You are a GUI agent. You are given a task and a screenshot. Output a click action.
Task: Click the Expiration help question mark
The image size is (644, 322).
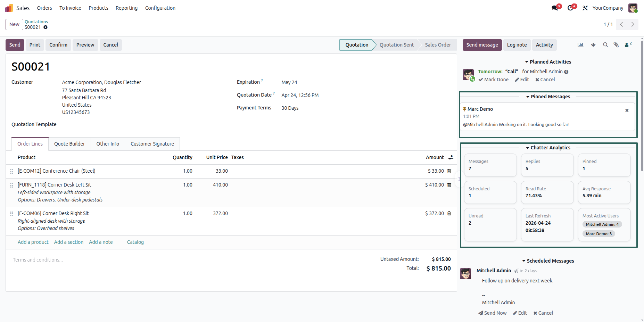[x=262, y=81]
